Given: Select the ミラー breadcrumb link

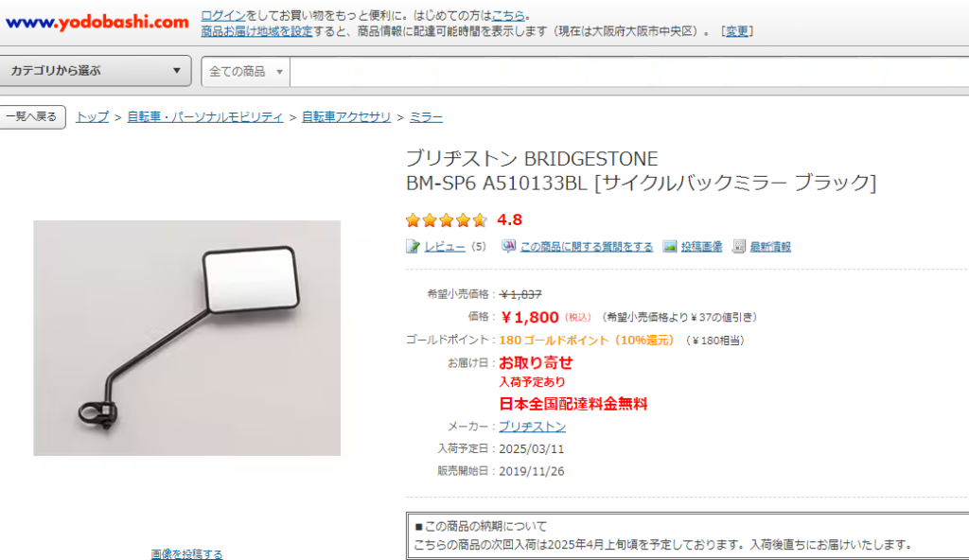Looking at the screenshot, I should 426,116.
